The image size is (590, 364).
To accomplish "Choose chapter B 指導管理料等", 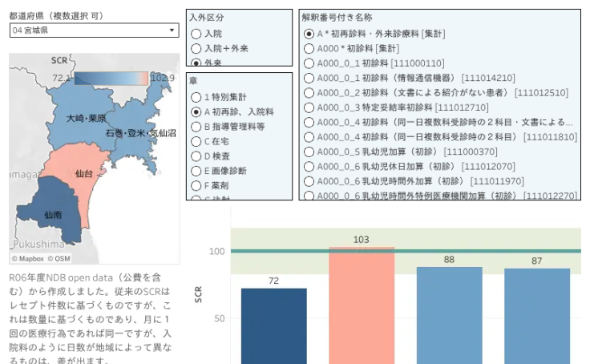I will pos(196,127).
